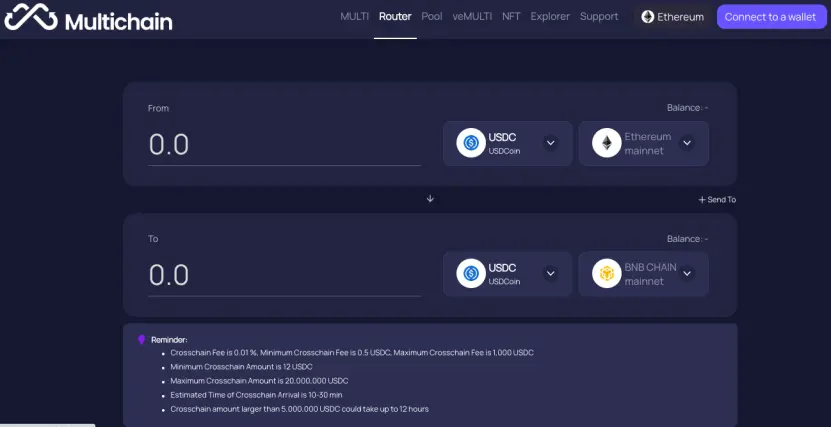Open the NFT tab

tap(511, 16)
